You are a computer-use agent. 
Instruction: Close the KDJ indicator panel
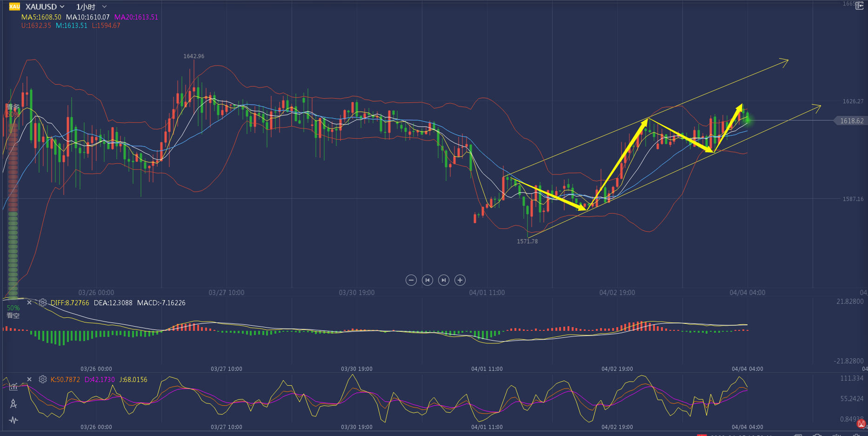[x=29, y=380]
